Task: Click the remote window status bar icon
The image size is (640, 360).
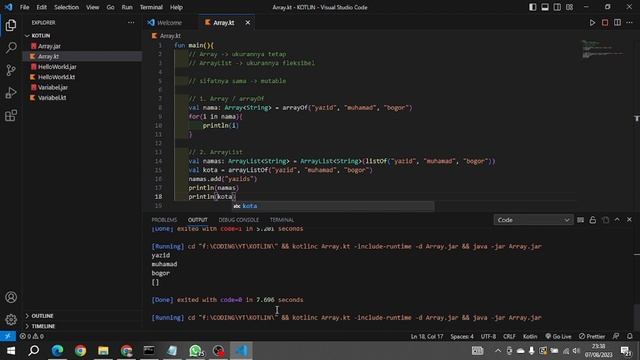Action: 8,336
